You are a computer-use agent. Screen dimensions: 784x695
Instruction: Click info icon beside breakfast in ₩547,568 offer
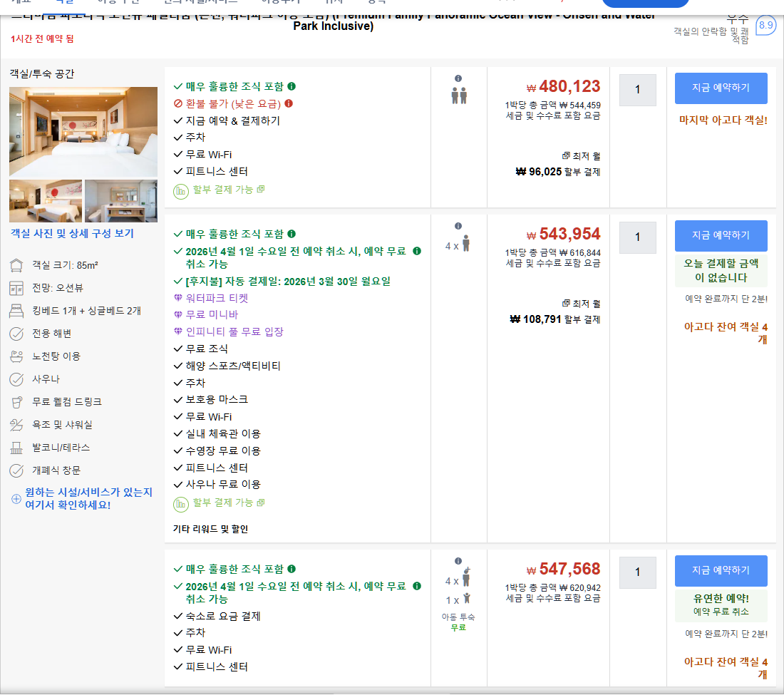pyautogui.click(x=292, y=569)
